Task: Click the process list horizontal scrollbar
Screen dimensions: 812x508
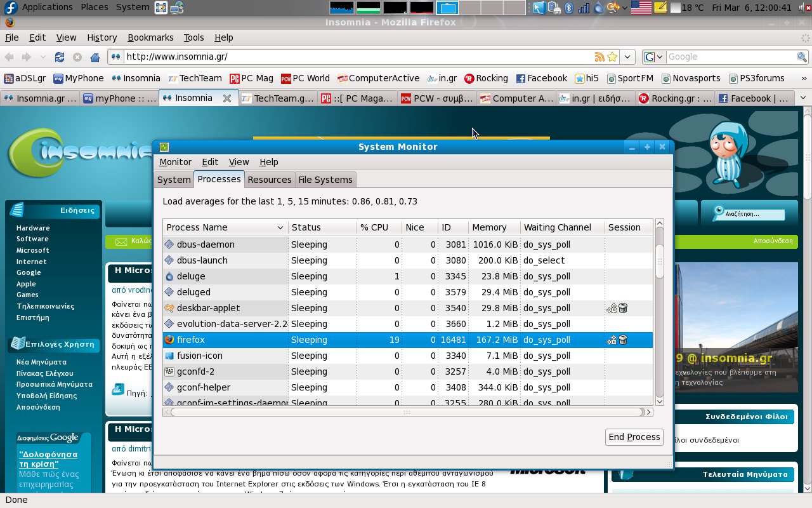Action: [x=408, y=412]
